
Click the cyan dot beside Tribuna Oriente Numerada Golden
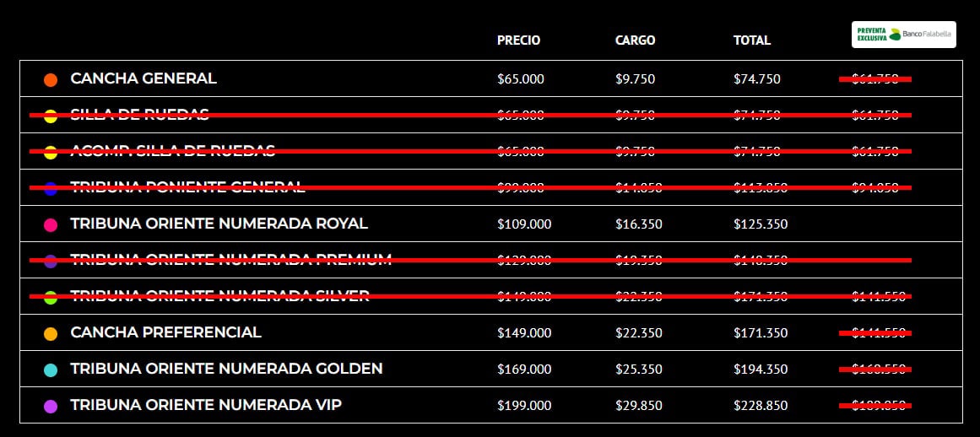[x=51, y=370]
